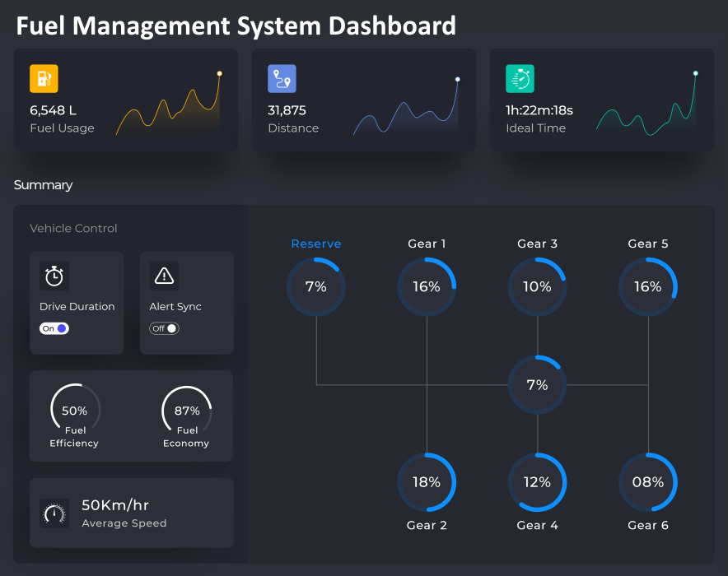Turn off the Drive Duration toggle

[x=54, y=328]
